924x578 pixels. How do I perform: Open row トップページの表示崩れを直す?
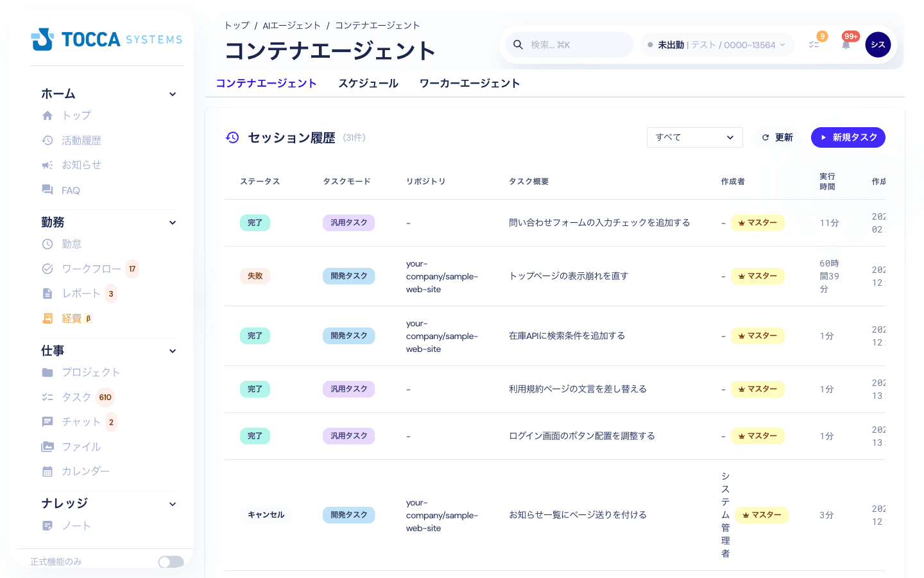pyautogui.click(x=555, y=276)
